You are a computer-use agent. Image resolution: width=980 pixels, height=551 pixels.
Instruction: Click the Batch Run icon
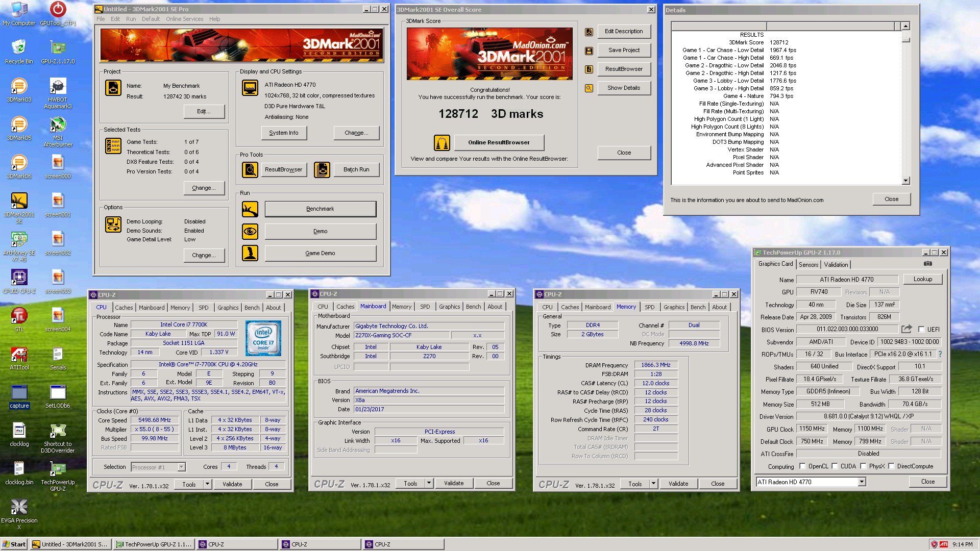point(322,169)
